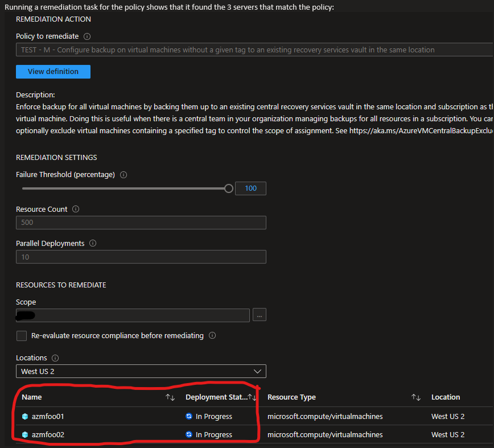Show info tooltip for Re-evaluate resource compliance
This screenshot has width=494, height=448.
[x=212, y=335]
